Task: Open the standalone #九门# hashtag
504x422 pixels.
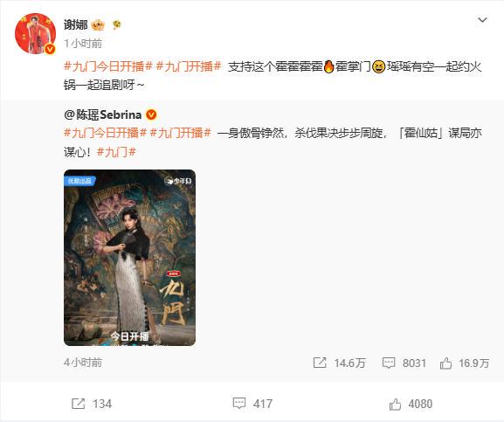Action: tap(116, 152)
